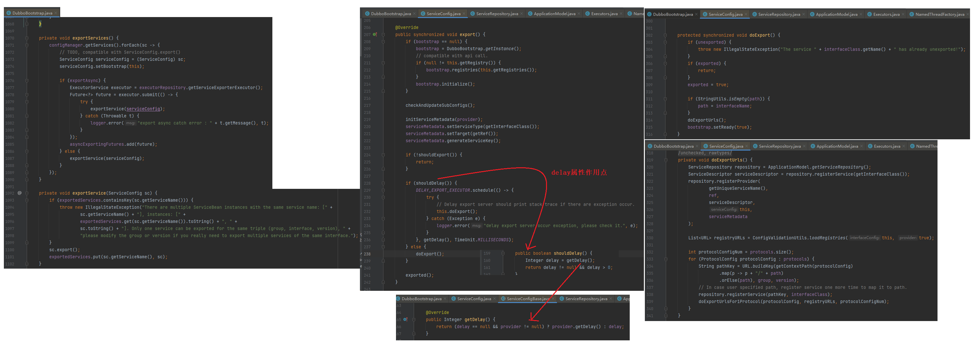Fold the doExport() method at line 302
The width and height of the screenshot is (980, 350).
[665, 35]
